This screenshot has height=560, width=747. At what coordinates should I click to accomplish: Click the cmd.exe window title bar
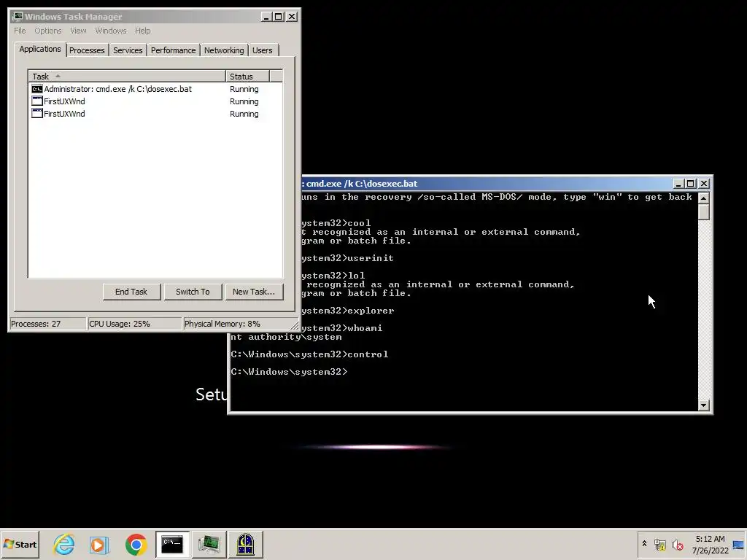pos(486,183)
